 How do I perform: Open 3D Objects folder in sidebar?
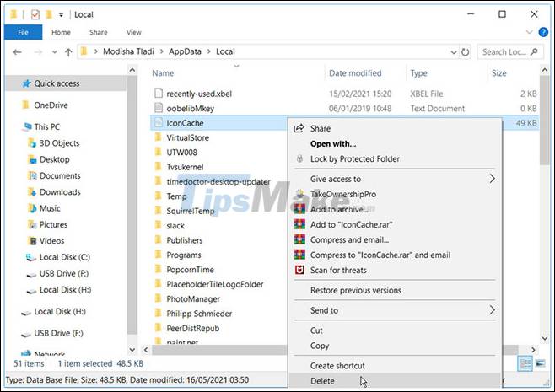coord(59,143)
